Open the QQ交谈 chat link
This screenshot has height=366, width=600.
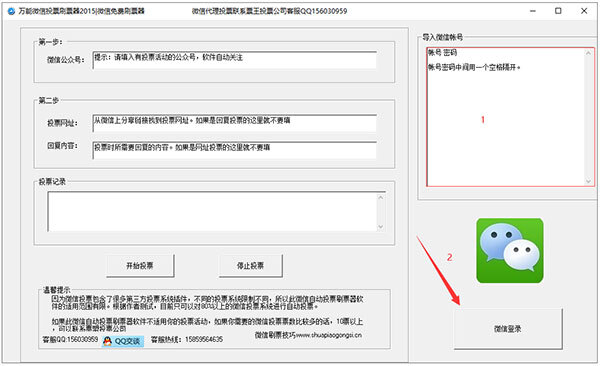pos(123,341)
